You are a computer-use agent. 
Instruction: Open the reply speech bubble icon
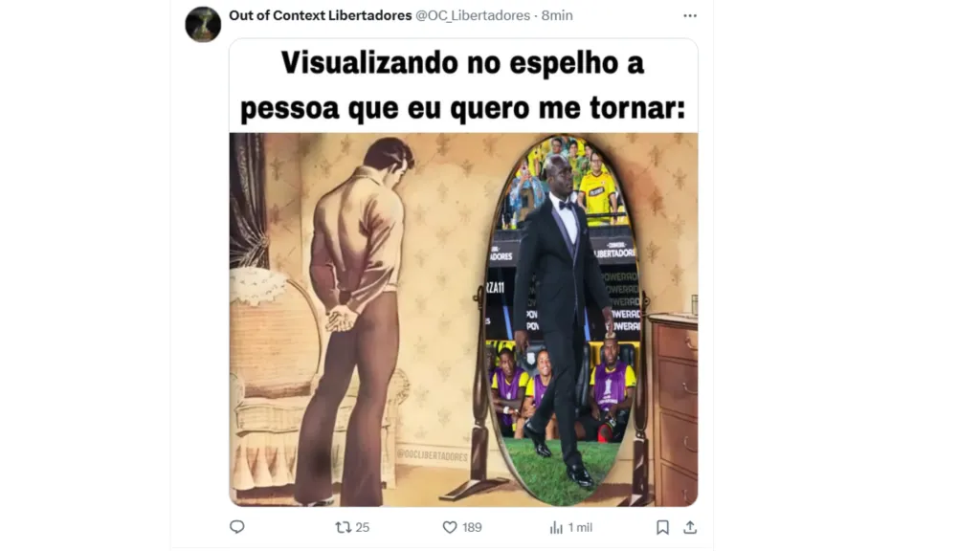coord(237,527)
